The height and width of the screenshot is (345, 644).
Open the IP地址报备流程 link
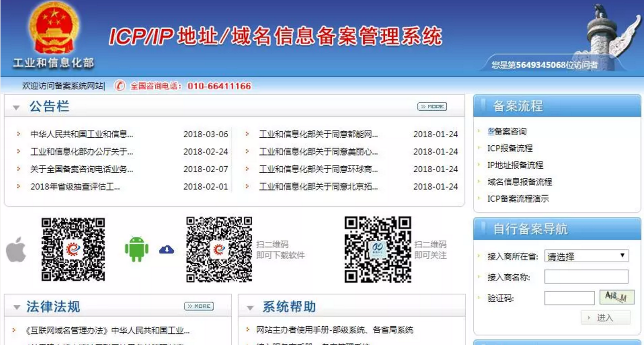point(515,165)
